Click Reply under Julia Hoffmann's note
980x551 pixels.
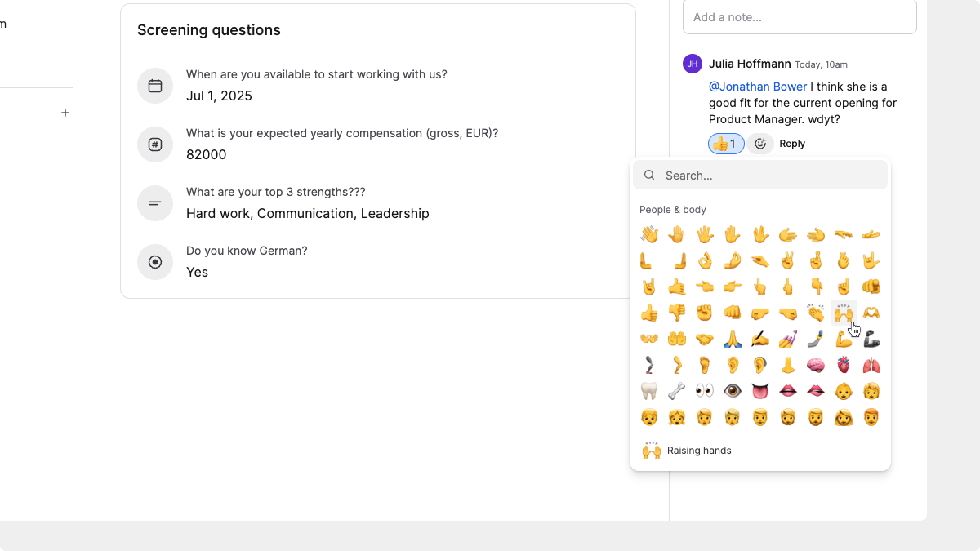pyautogui.click(x=792, y=144)
